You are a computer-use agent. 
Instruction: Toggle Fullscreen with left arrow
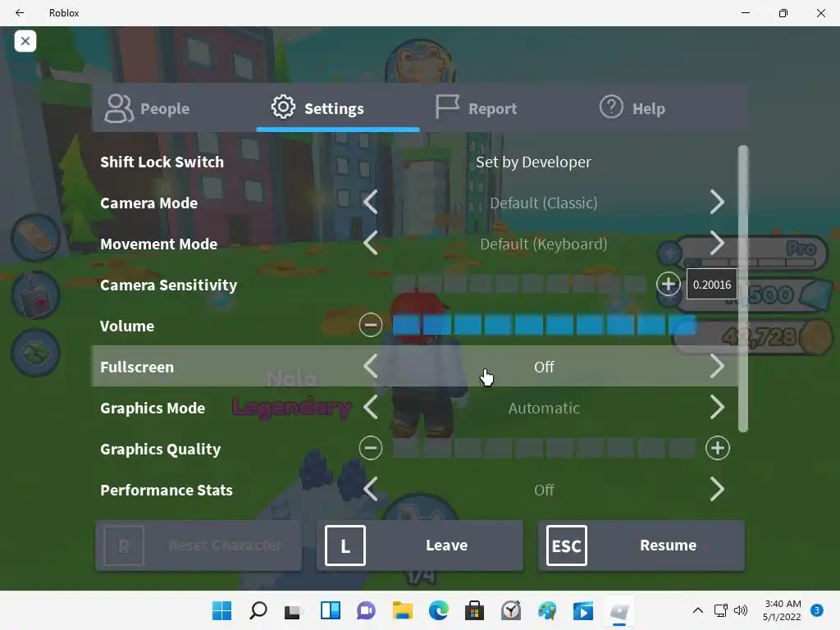point(371,367)
